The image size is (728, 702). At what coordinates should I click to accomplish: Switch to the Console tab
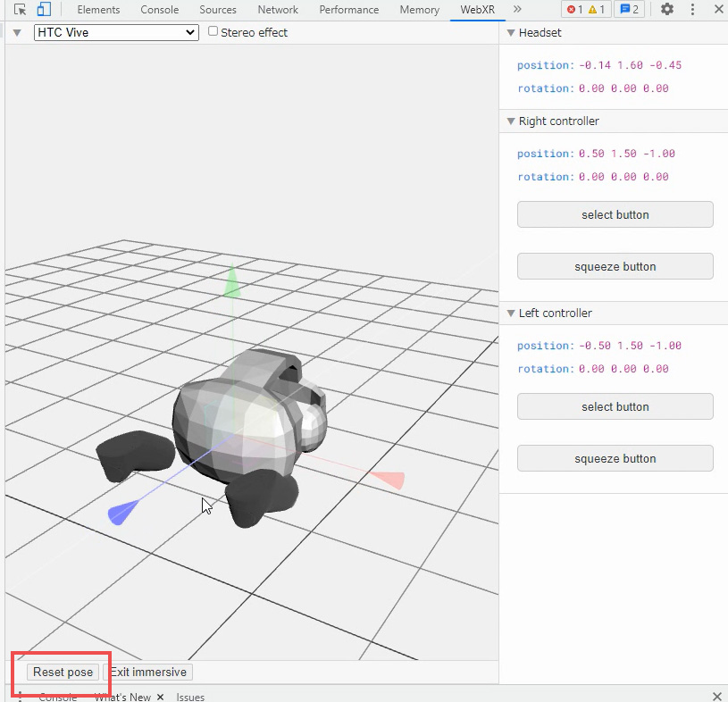(x=159, y=10)
